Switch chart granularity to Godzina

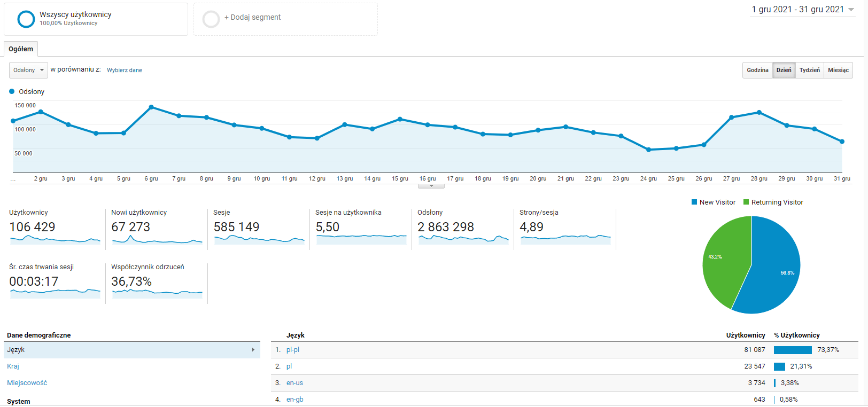[757, 70]
